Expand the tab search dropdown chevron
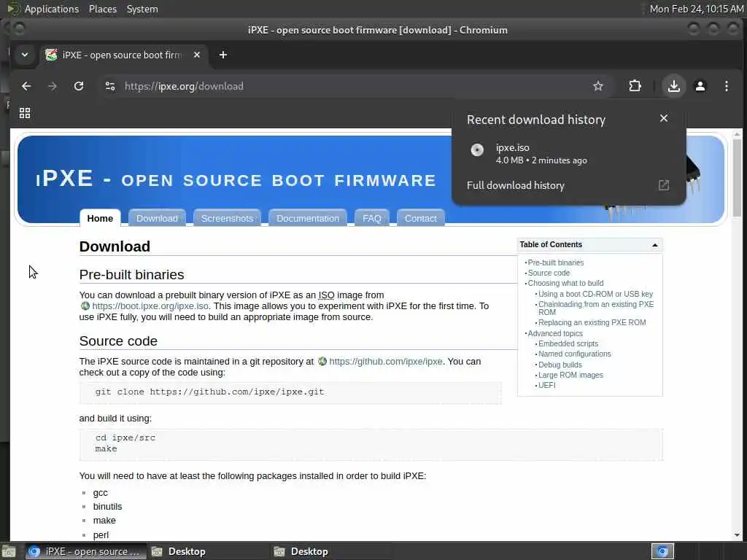Screen dimensions: 747x560 25,55
